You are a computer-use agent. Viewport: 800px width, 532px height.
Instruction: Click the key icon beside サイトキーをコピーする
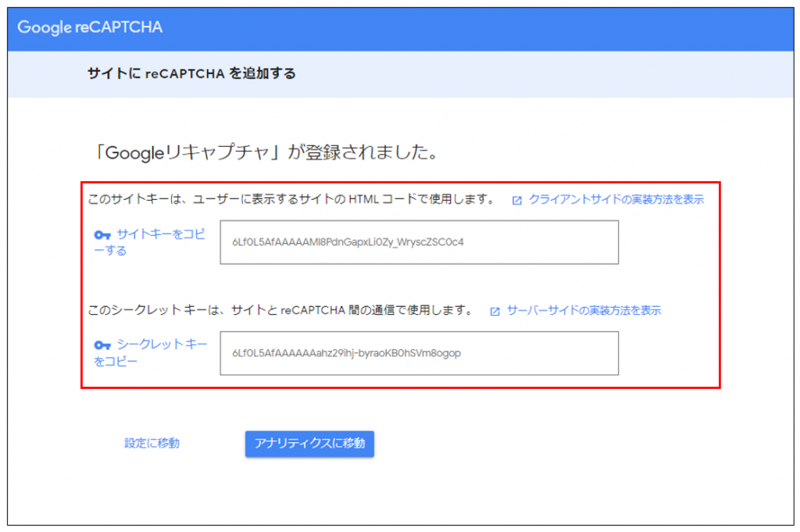(102, 235)
